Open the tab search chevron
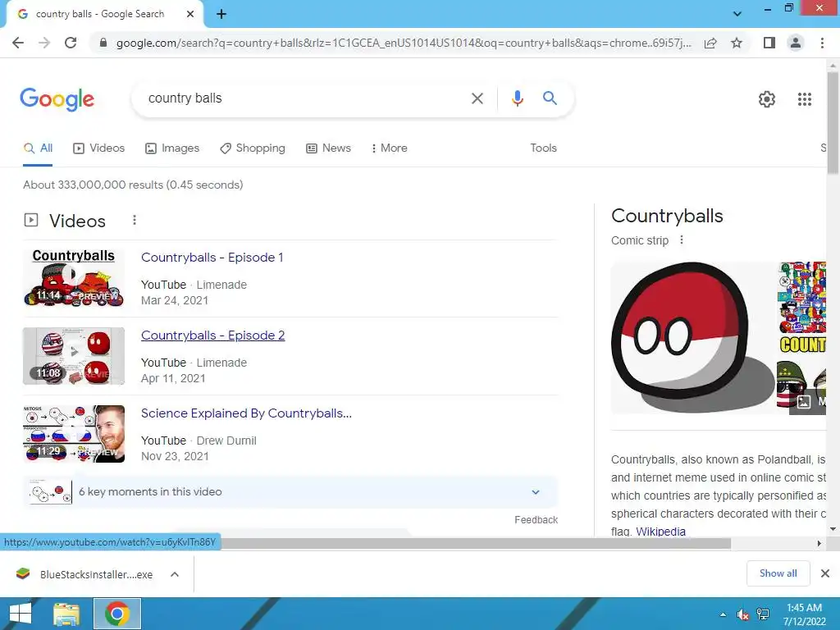840x630 pixels. point(737,14)
